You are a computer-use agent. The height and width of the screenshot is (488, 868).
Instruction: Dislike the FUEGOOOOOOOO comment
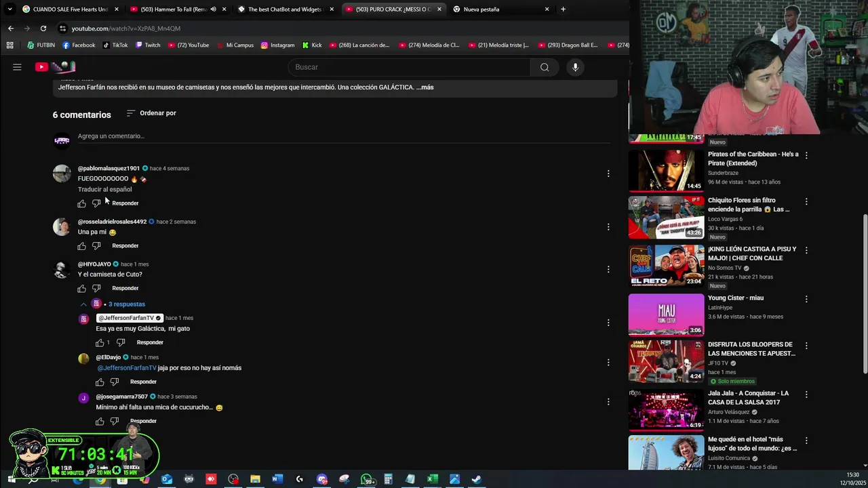(96, 203)
